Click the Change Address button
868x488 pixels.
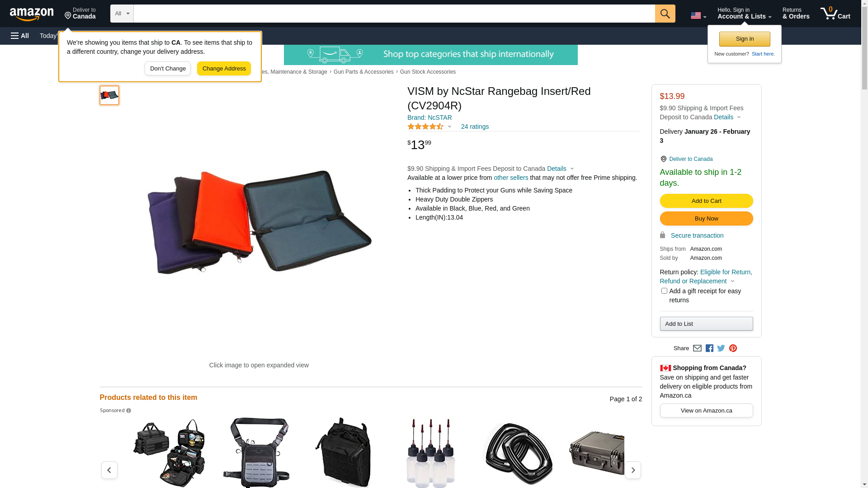[x=224, y=69]
